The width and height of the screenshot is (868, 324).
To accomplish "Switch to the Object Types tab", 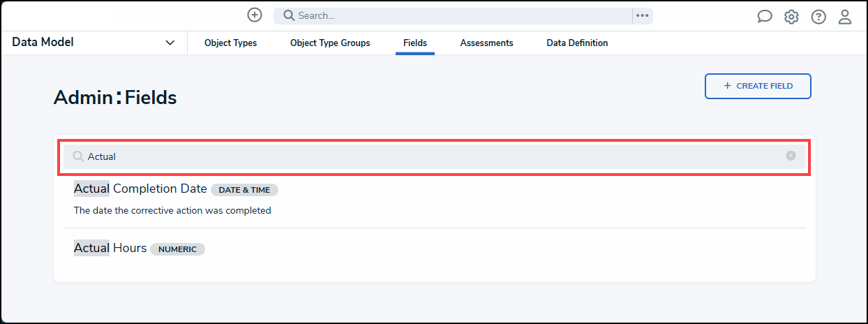I will (230, 43).
